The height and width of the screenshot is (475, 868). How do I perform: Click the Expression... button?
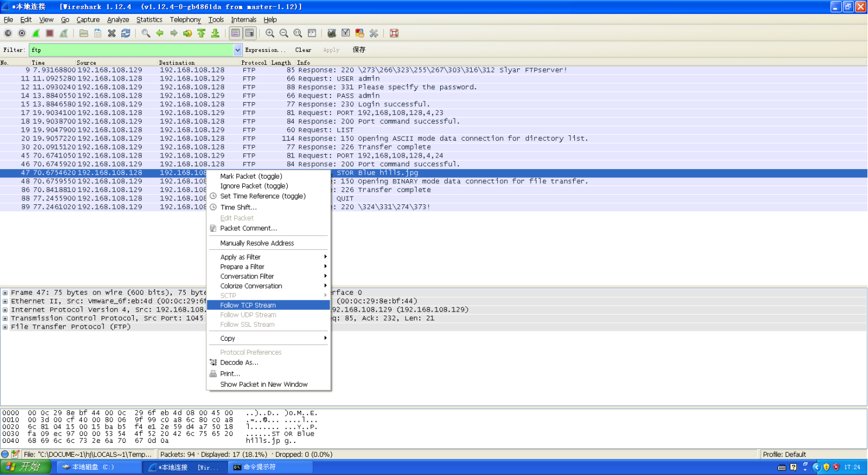coord(265,50)
